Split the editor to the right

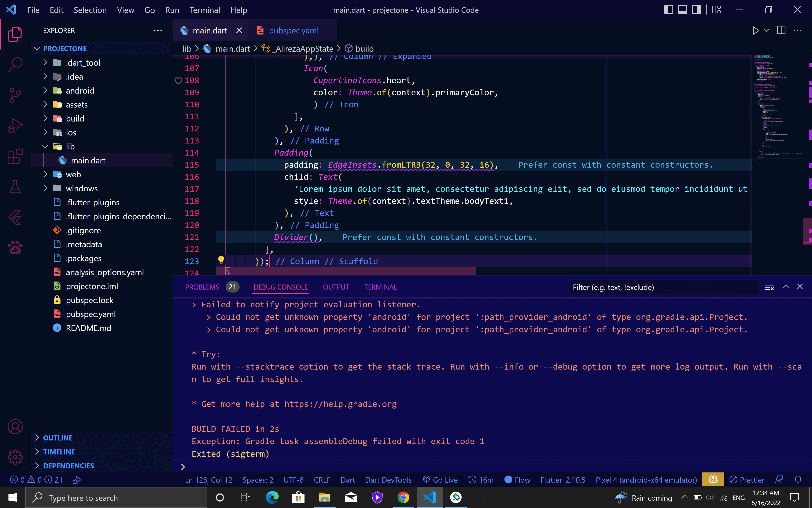(x=781, y=30)
